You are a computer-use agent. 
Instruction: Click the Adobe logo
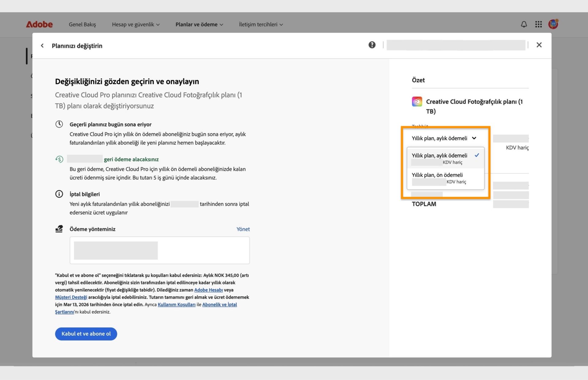[x=39, y=24]
